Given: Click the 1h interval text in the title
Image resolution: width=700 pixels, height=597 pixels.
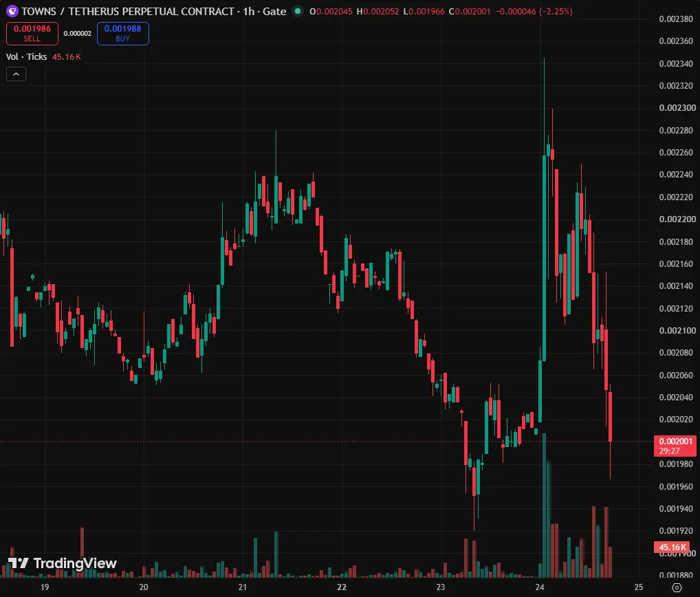Looking at the screenshot, I should (x=249, y=11).
